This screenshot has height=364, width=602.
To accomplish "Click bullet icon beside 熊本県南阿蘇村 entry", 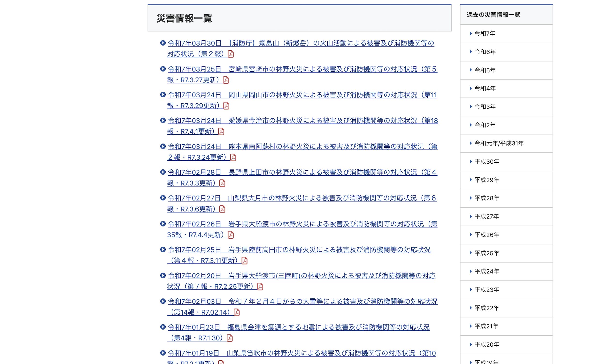I will pyautogui.click(x=163, y=146).
